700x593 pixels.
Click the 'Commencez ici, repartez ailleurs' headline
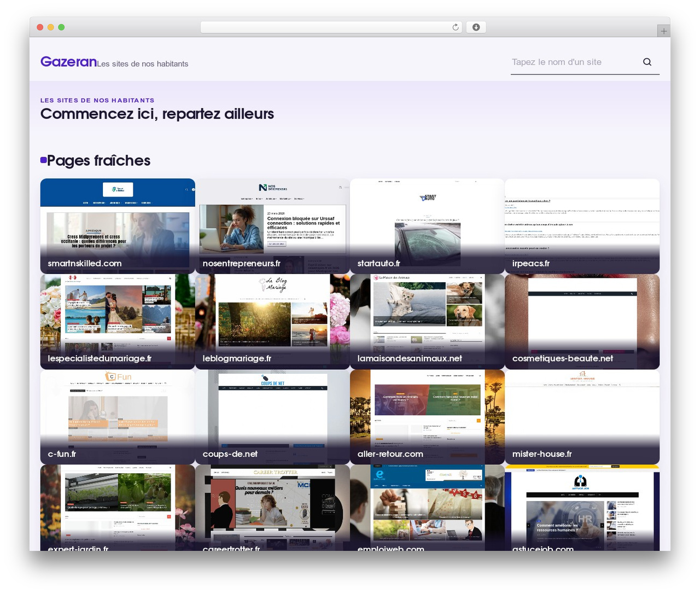click(157, 114)
